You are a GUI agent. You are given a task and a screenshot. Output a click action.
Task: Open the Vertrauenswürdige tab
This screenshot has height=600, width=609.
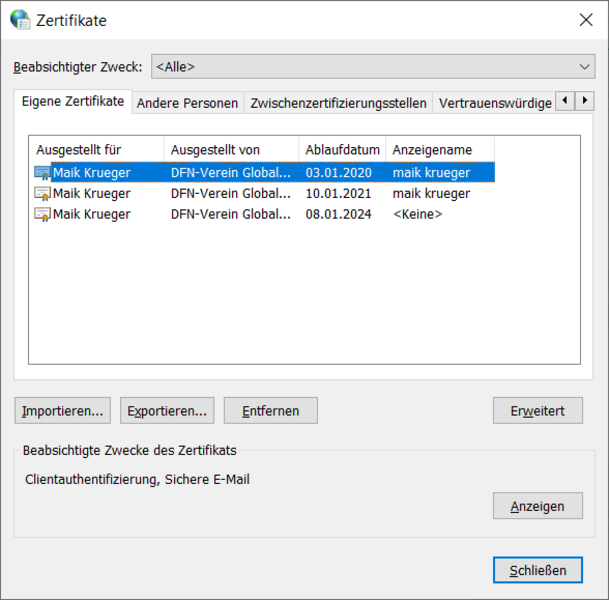[494, 103]
